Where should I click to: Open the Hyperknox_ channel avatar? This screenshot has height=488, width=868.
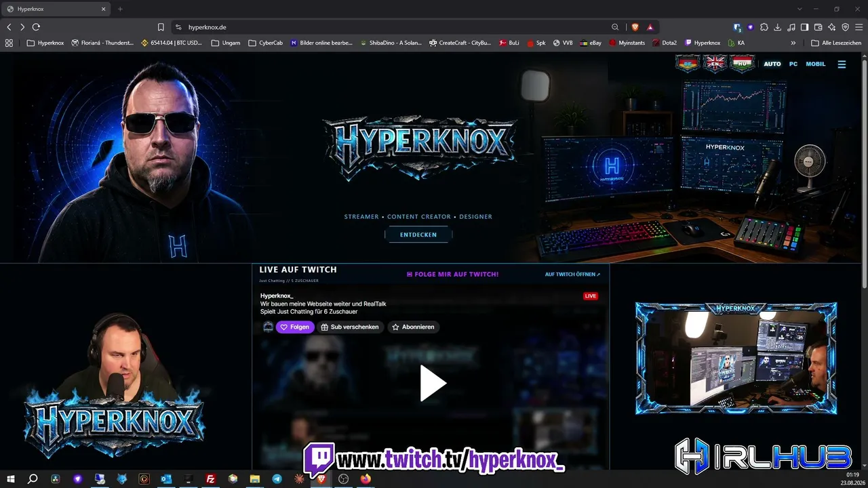point(268,327)
